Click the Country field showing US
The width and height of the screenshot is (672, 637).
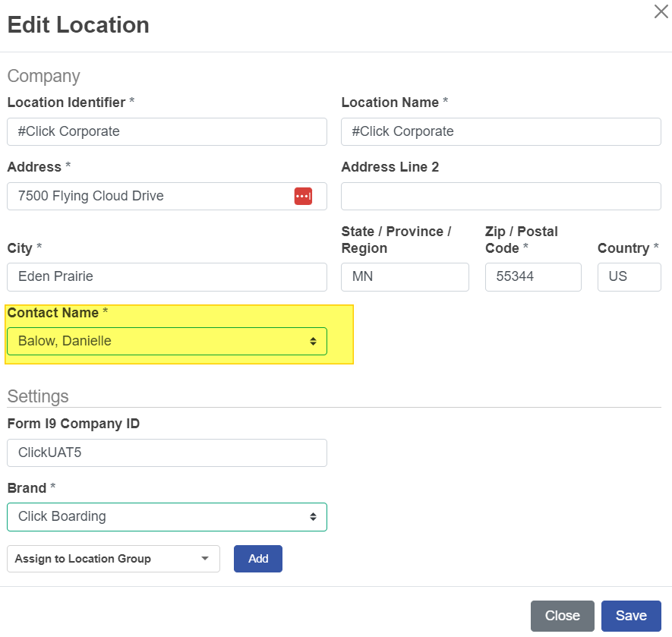629,277
